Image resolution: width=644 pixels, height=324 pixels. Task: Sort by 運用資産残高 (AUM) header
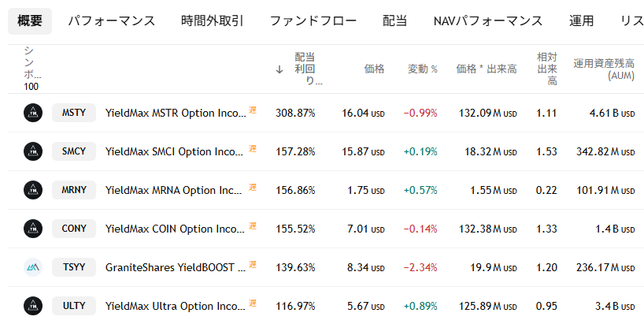click(x=604, y=69)
